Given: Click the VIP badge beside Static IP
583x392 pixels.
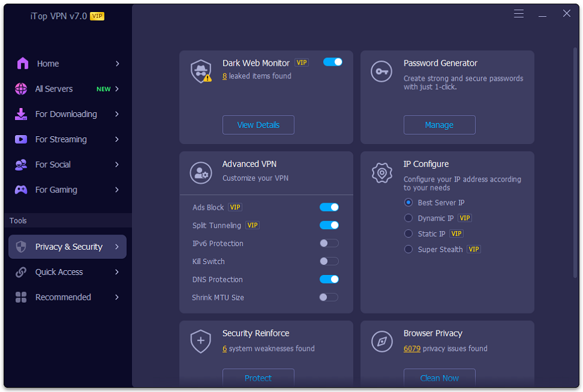Looking at the screenshot, I should 456,233.
